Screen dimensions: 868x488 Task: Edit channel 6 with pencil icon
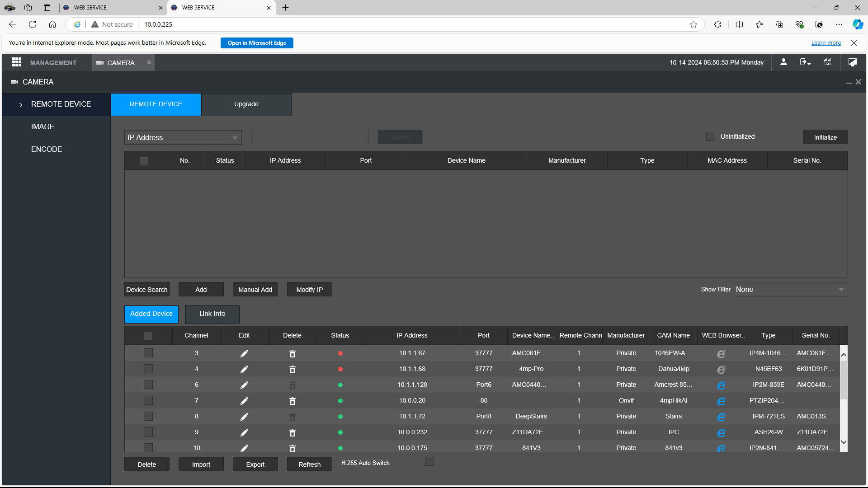coord(244,385)
